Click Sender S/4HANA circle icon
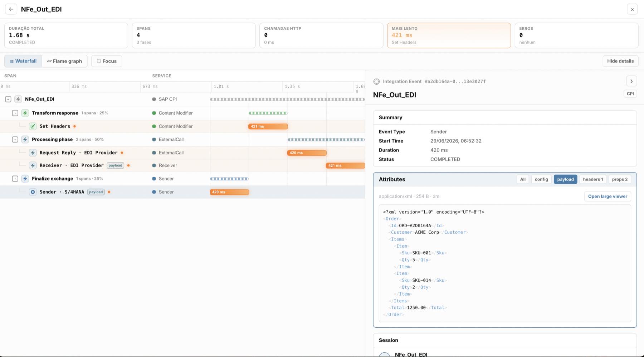Screen dimensions: 644x357 [x=33, y=192]
